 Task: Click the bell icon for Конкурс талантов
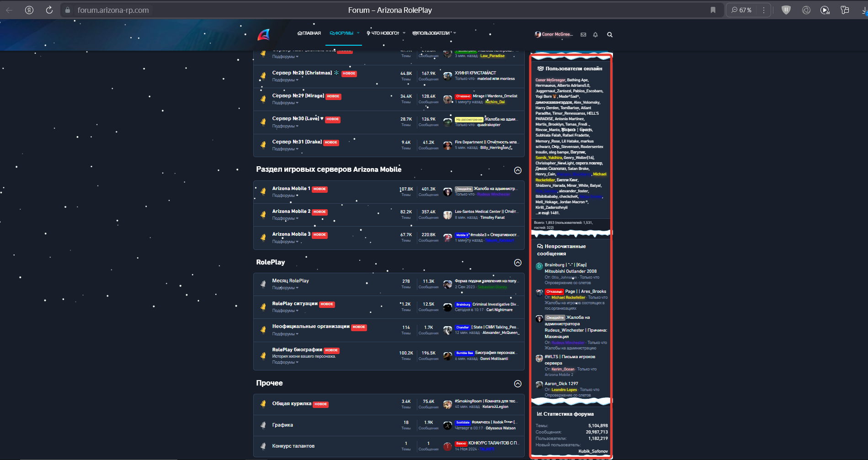coord(263,446)
